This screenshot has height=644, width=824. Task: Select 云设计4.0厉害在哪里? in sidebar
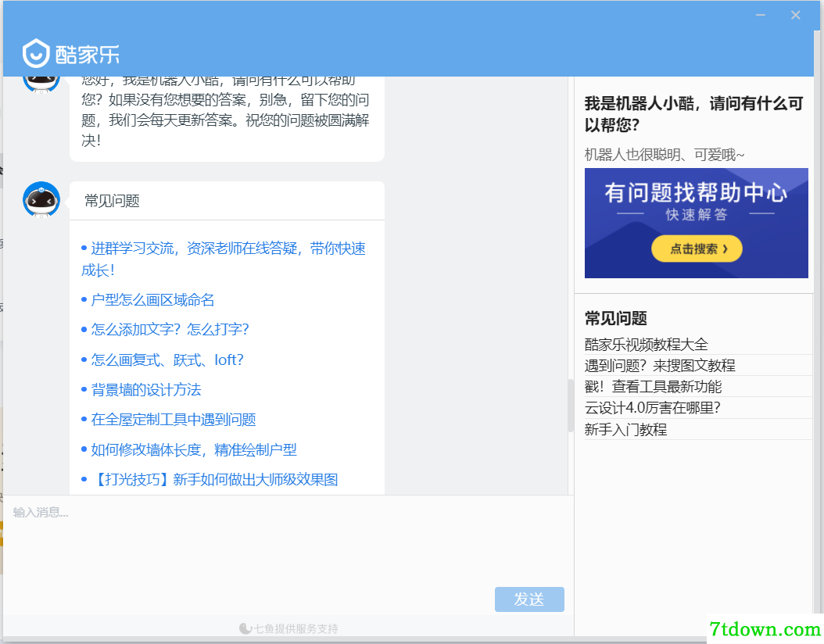(652, 408)
